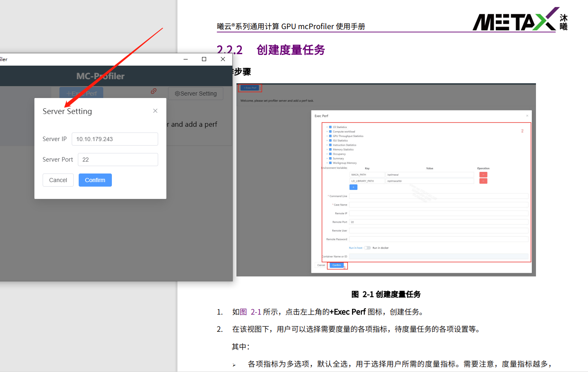Uncheck the Memory Statistics checkbox

pyautogui.click(x=330, y=149)
